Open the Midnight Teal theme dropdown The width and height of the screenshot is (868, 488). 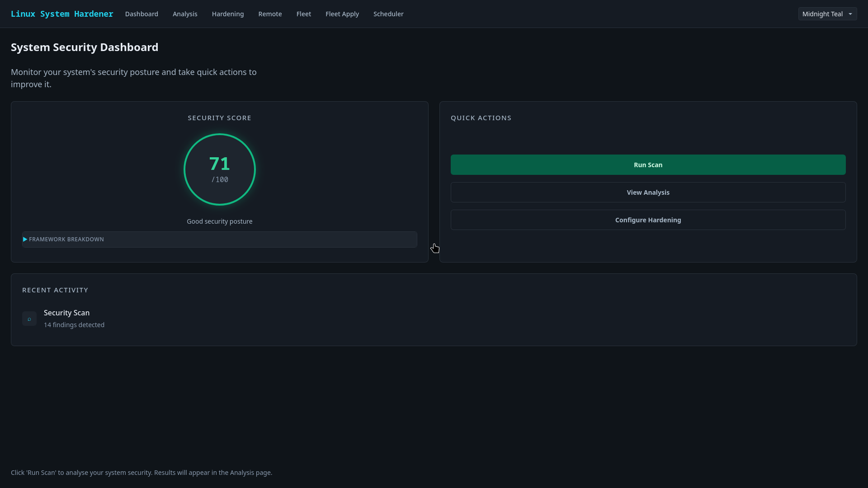[x=827, y=14]
